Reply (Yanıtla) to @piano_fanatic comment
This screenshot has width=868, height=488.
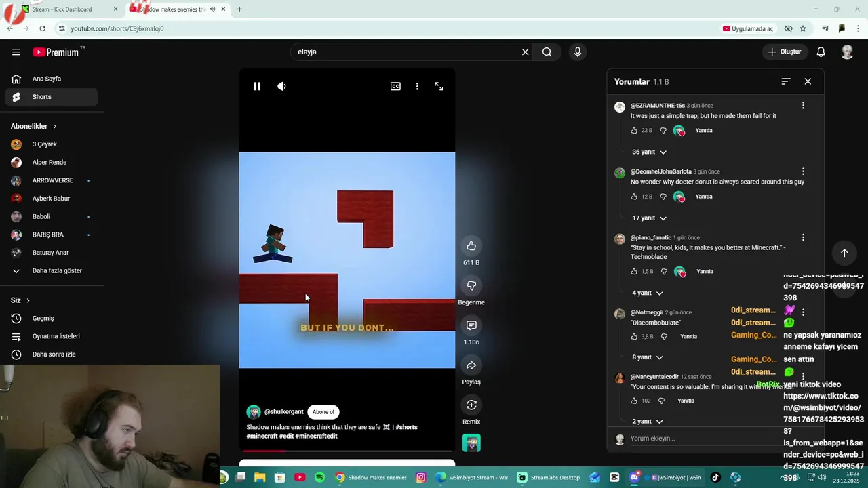tap(705, 272)
